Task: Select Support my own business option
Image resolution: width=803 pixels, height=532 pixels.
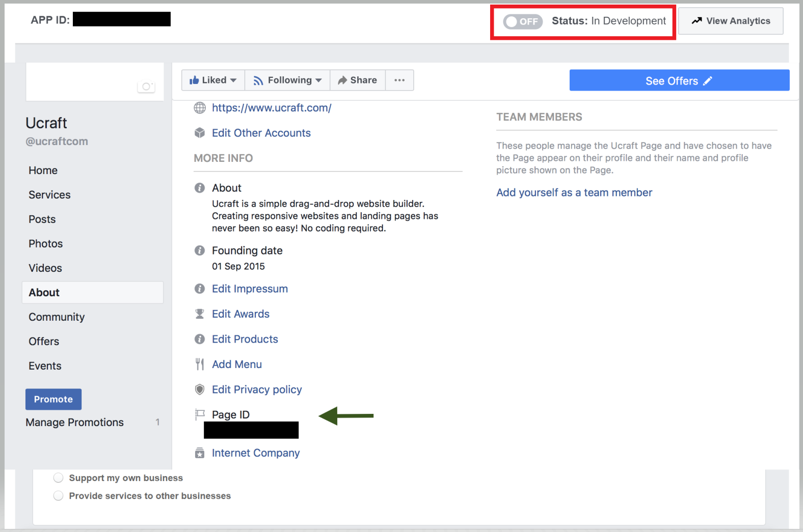Action: point(59,478)
